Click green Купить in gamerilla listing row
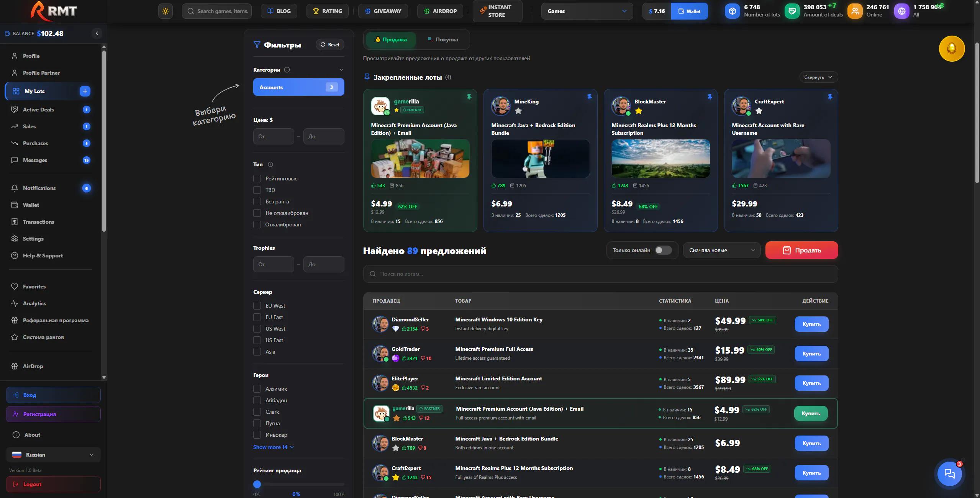 [811, 413]
